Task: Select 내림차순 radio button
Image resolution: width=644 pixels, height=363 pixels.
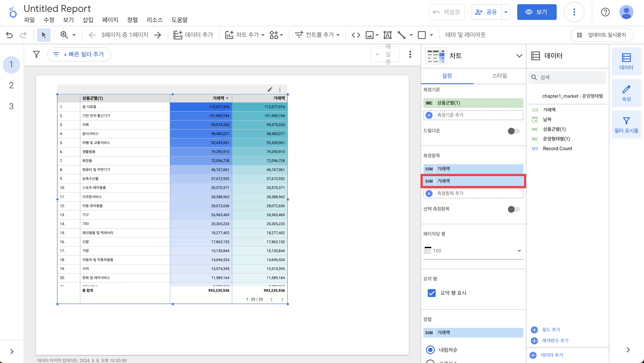Action: point(430,349)
